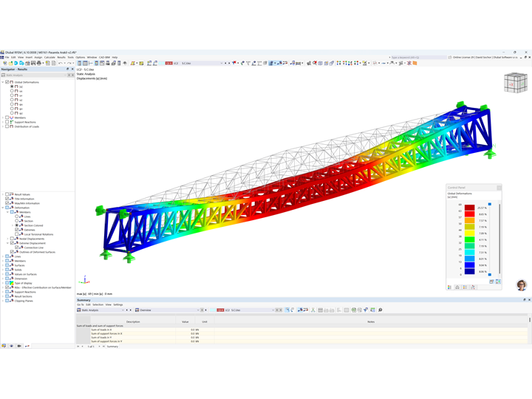Open Go To in the Summary panel menu
The height and width of the screenshot is (399, 532).
[81, 304]
